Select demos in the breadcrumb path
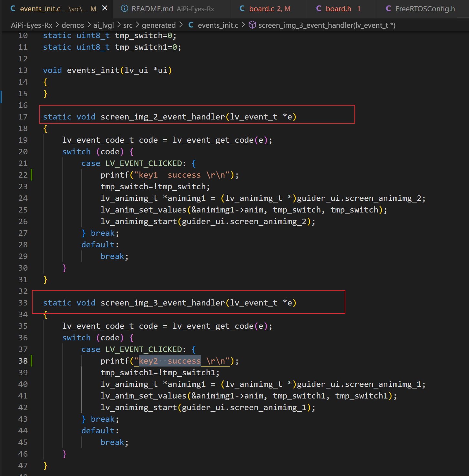The image size is (469, 476). point(73,25)
